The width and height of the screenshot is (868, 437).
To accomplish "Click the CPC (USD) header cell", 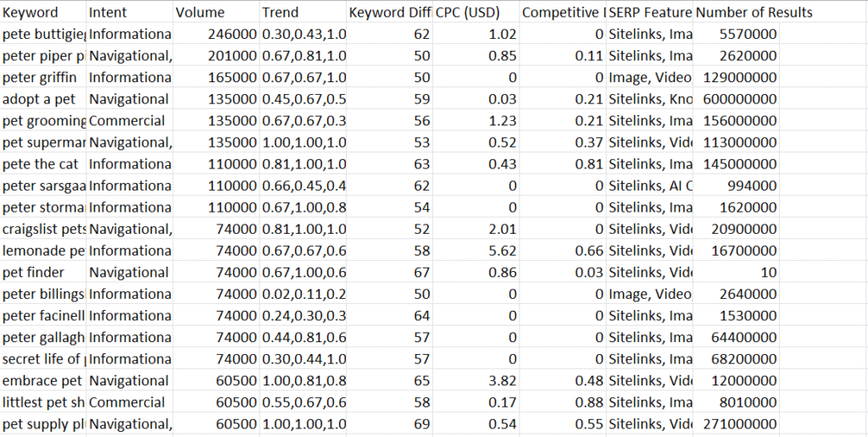I will (476, 13).
